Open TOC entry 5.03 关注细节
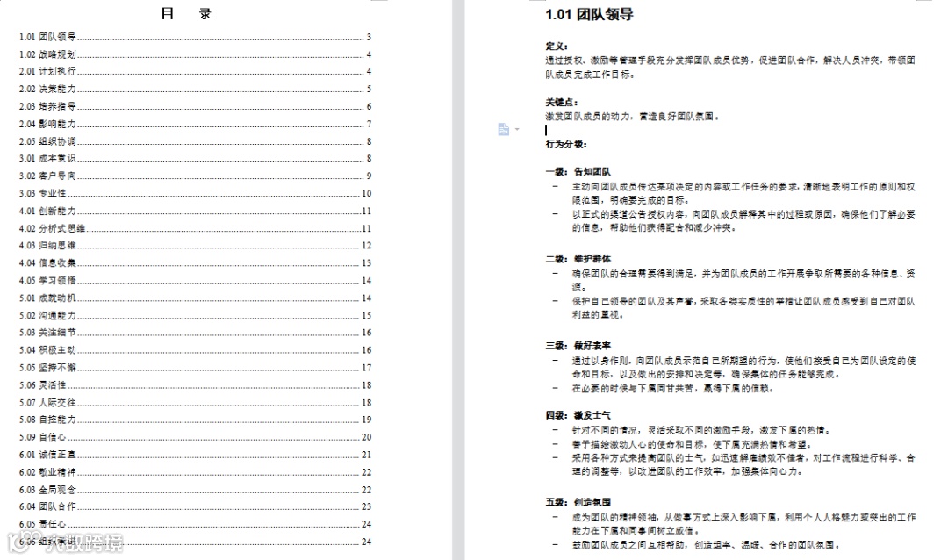 pos(195,333)
